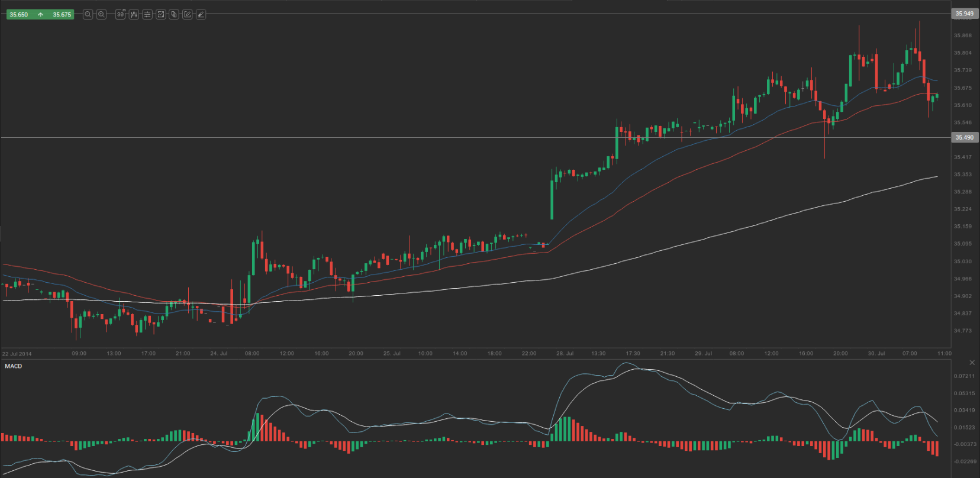The height and width of the screenshot is (478, 980).
Task: Click the 24. Jul date marker
Action: (x=219, y=353)
